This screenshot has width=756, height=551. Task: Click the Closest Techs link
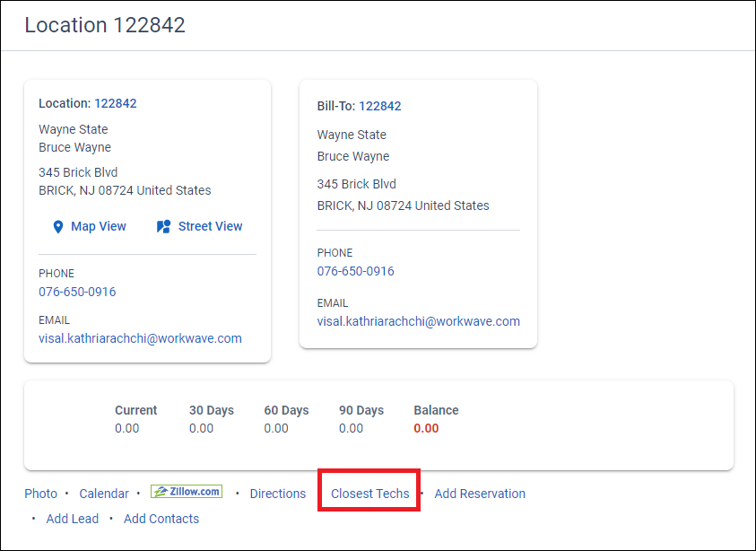[368, 493]
